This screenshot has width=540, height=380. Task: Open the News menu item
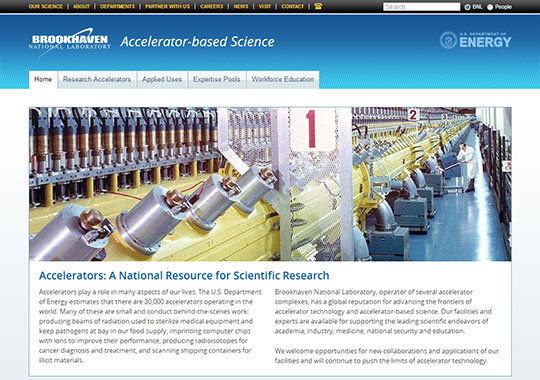point(241,6)
